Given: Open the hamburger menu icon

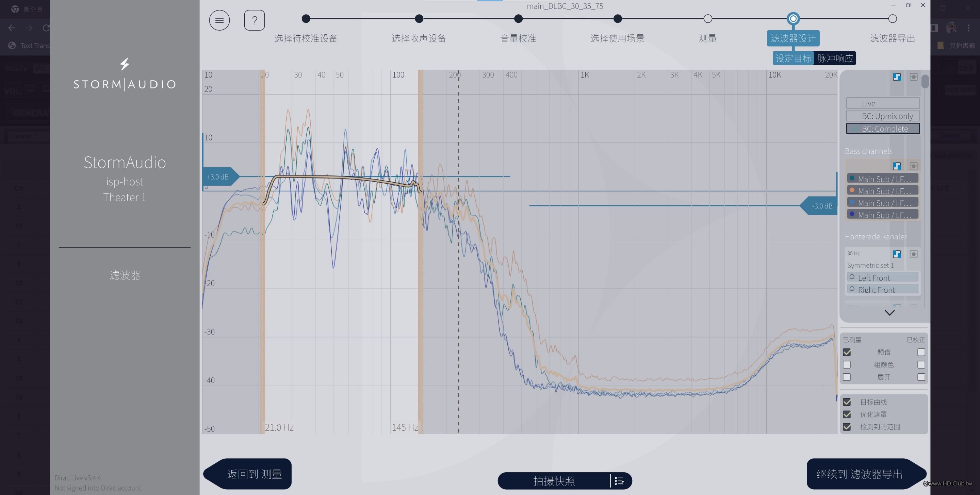Looking at the screenshot, I should (219, 20).
